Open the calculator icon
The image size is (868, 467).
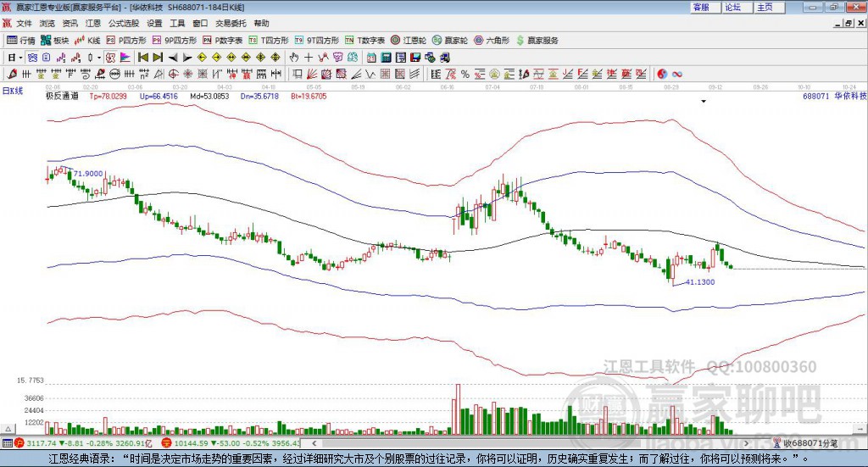(387, 58)
